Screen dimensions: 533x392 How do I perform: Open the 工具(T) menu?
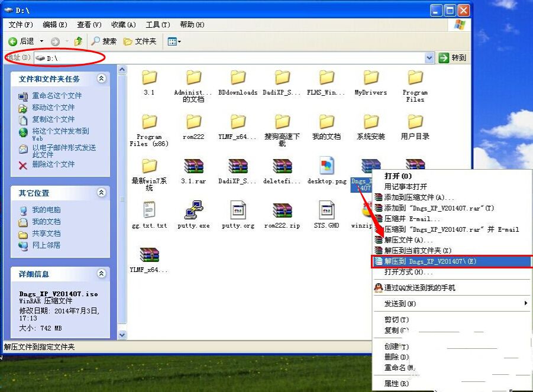point(157,25)
